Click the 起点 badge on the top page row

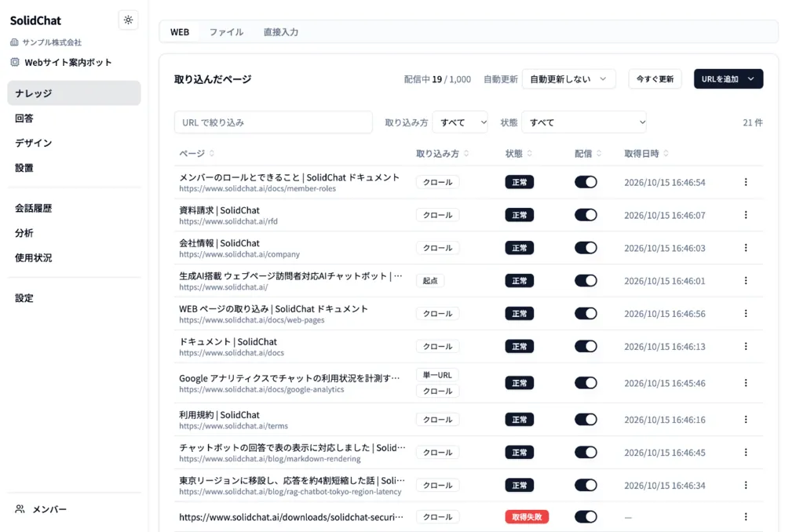(430, 281)
